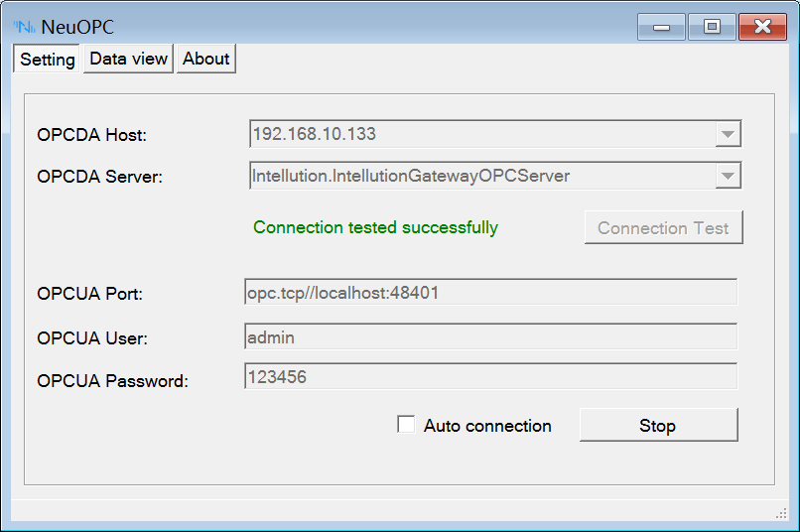The height and width of the screenshot is (532, 800).
Task: Click the NeuOPC title bar text
Action: click(x=77, y=27)
